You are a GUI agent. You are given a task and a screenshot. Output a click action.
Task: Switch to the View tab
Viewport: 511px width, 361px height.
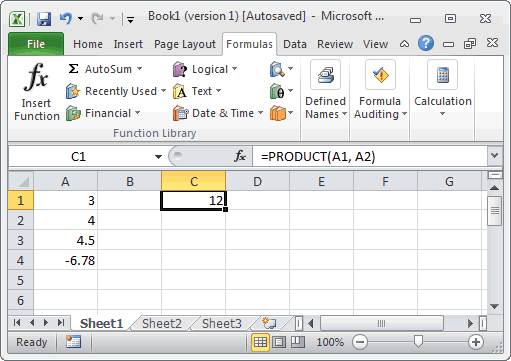click(x=375, y=44)
